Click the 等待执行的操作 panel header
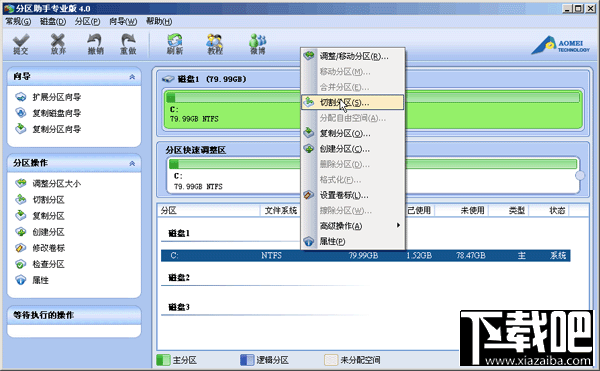The height and width of the screenshot is (371, 600). click(74, 315)
